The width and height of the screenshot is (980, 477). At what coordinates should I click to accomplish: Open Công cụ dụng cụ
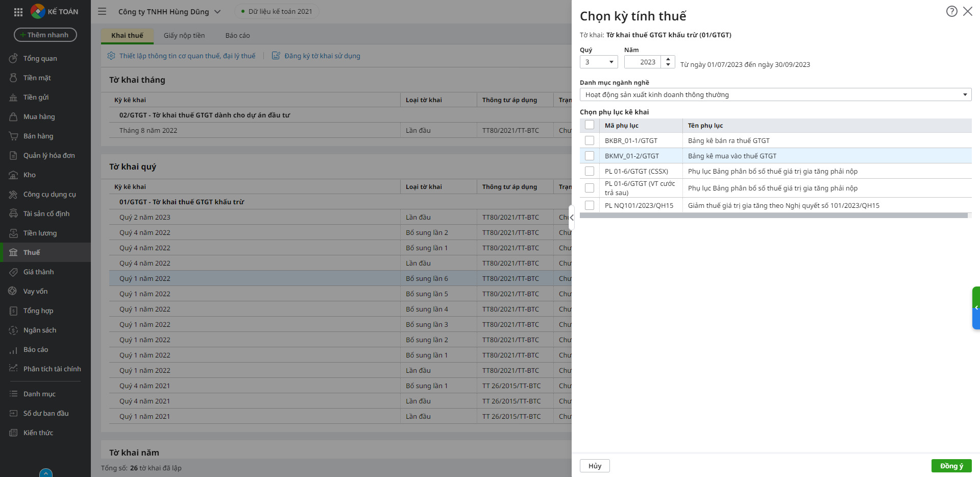(45, 194)
